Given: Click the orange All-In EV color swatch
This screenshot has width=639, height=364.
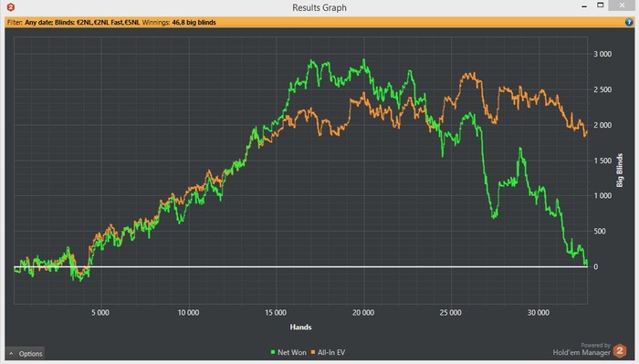Looking at the screenshot, I should 313,352.
